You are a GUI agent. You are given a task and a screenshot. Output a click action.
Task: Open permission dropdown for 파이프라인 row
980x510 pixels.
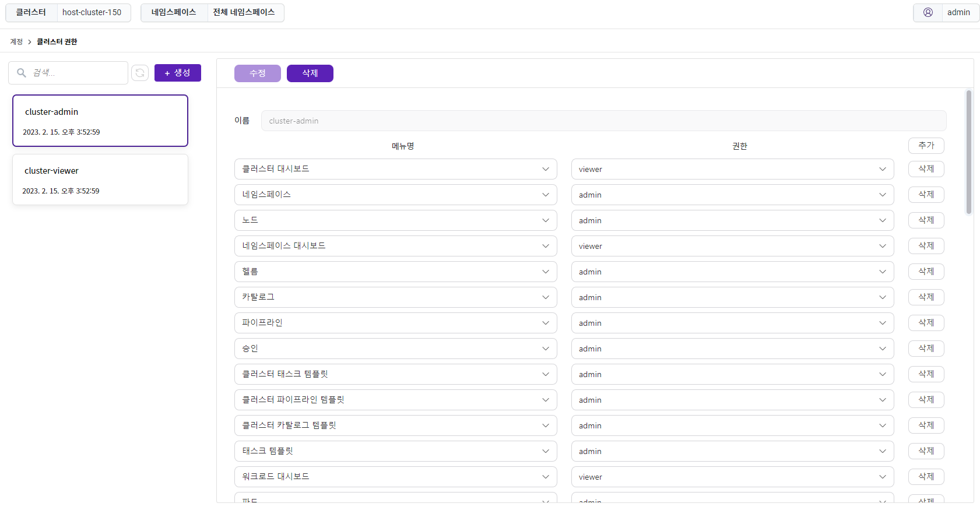732,323
